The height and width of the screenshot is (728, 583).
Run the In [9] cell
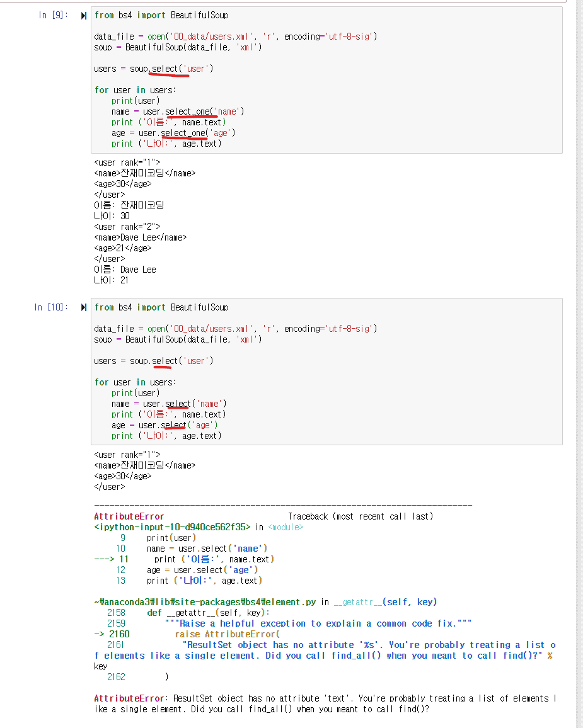[x=84, y=16]
